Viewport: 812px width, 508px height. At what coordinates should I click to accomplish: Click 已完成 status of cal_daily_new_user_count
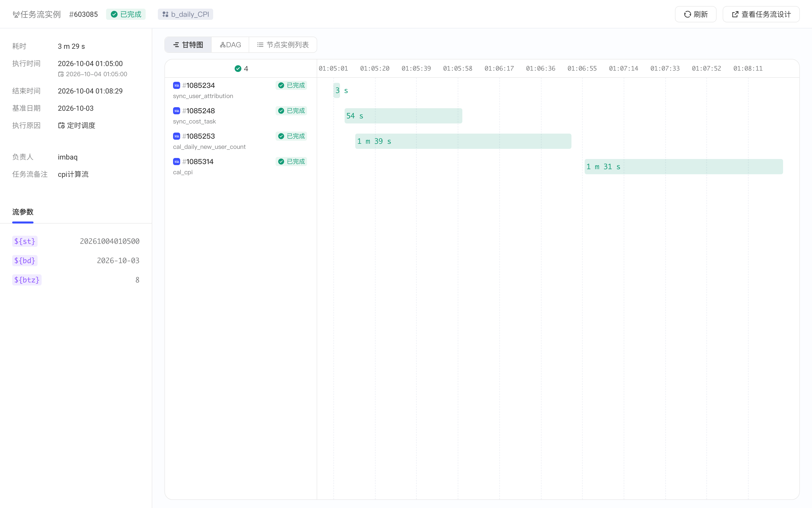click(x=291, y=136)
